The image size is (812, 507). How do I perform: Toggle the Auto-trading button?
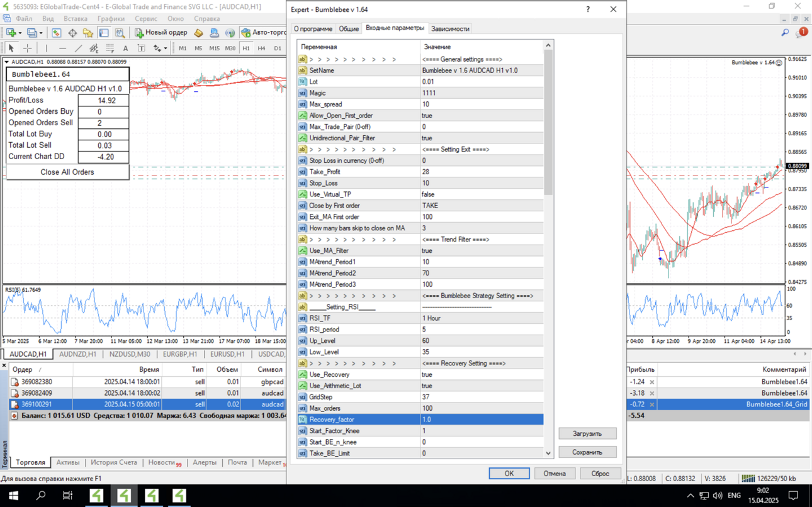point(263,33)
